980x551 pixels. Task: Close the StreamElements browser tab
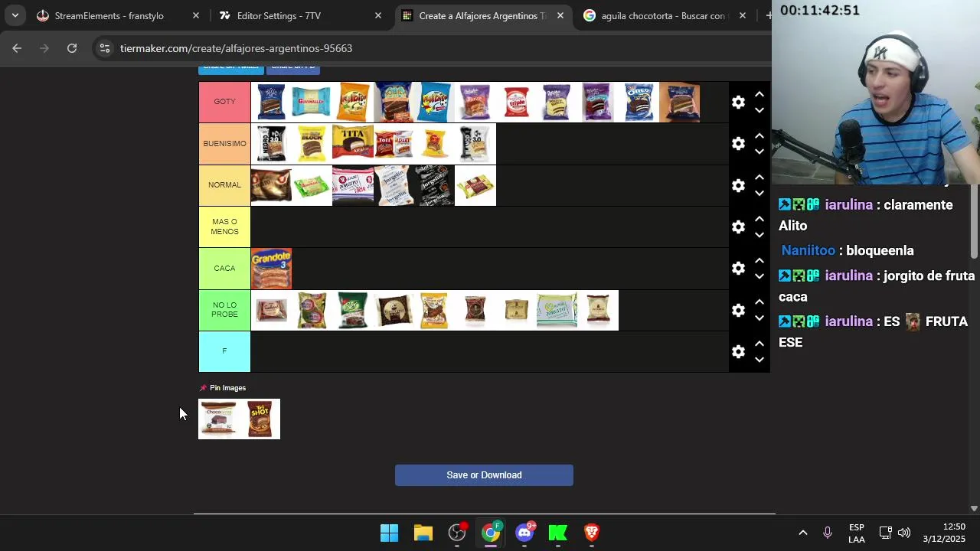click(196, 15)
